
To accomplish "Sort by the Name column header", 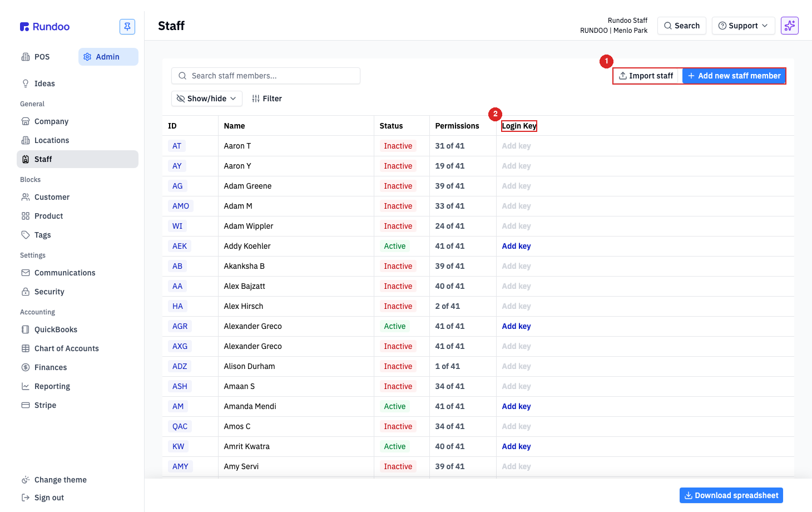I will (234, 126).
